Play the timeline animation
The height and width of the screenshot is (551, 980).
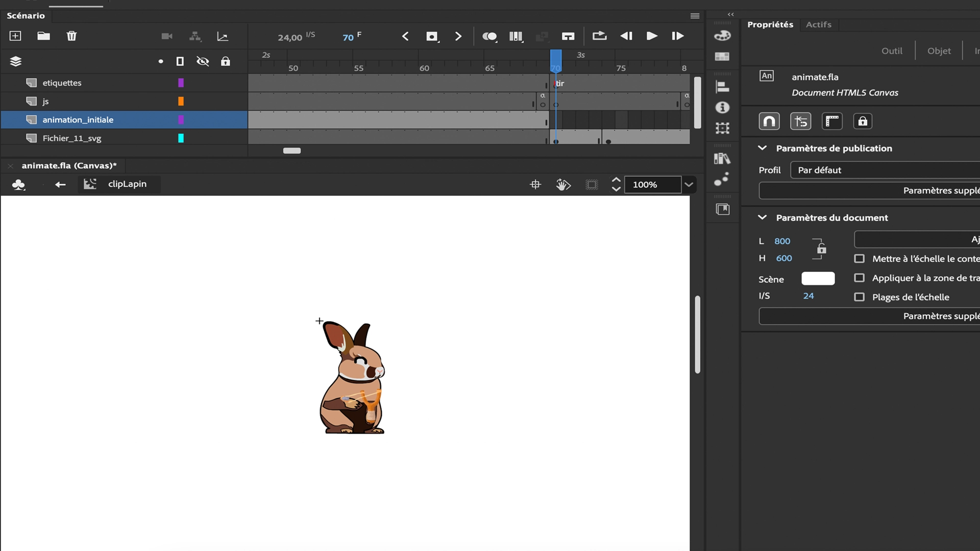(652, 36)
